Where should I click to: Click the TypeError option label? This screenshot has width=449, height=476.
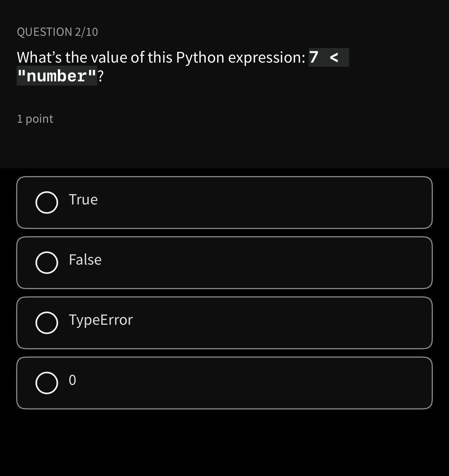pyautogui.click(x=101, y=320)
